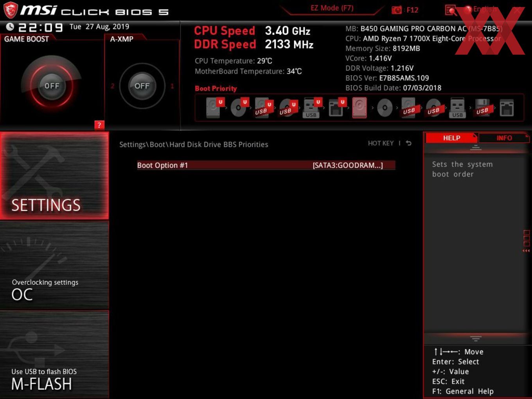
Task: Switch to EZ Mode (F7)
Action: click(x=332, y=8)
